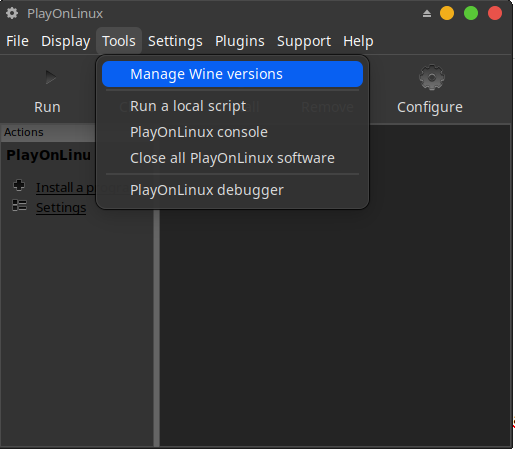
Task: Open the Display menu
Action: pyautogui.click(x=66, y=41)
